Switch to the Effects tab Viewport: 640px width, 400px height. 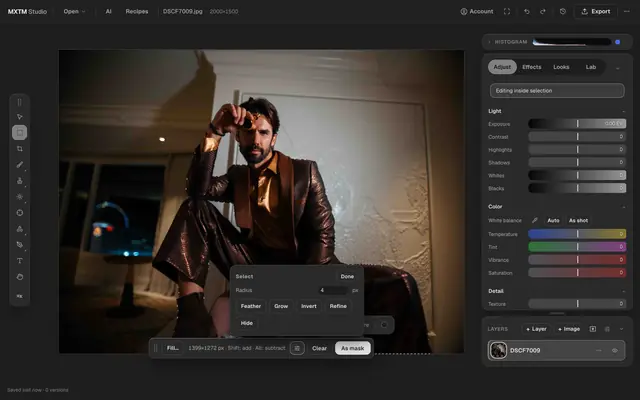tap(531, 67)
